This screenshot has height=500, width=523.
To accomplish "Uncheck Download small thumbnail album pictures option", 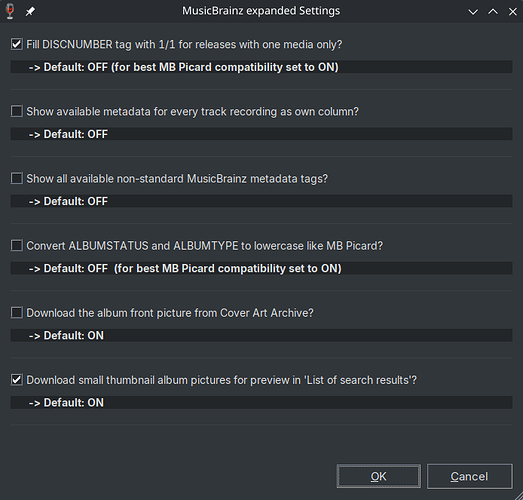I will coord(17,380).
